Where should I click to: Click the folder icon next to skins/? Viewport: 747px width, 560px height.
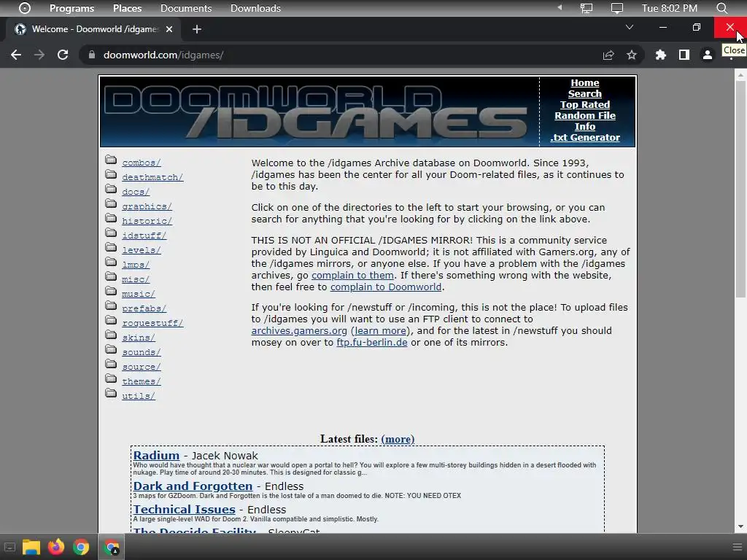pos(111,335)
